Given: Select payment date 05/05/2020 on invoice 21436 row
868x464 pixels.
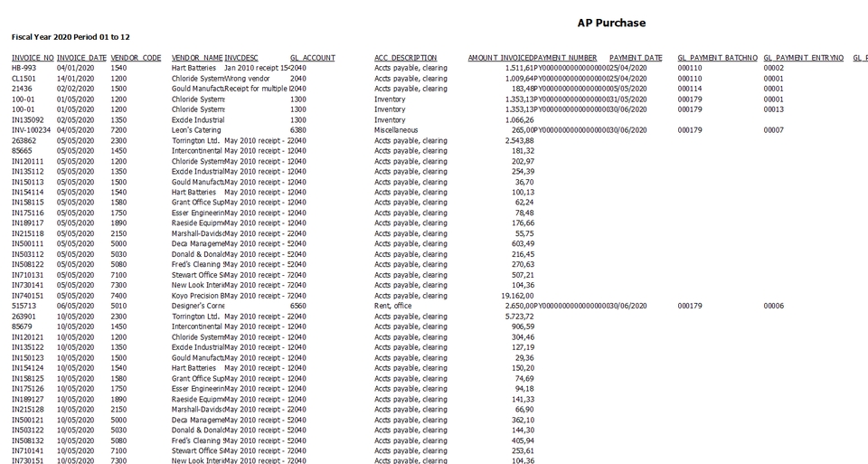Looking at the screenshot, I should point(627,89).
